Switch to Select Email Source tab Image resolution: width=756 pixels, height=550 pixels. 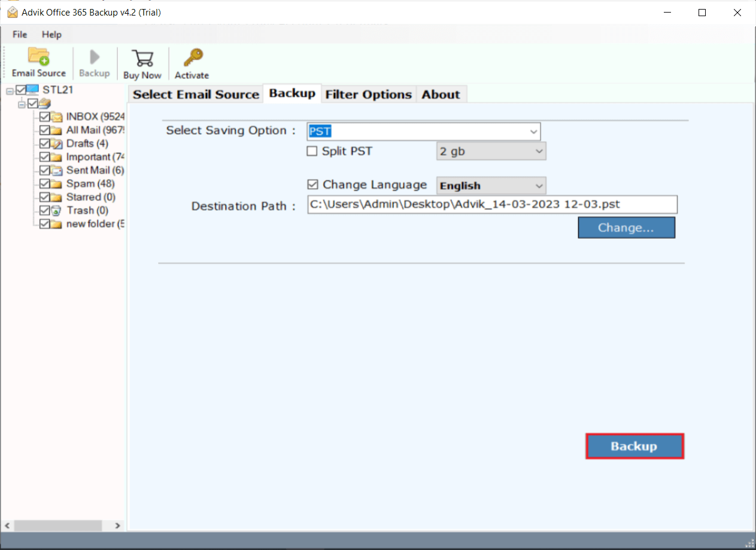[196, 95]
